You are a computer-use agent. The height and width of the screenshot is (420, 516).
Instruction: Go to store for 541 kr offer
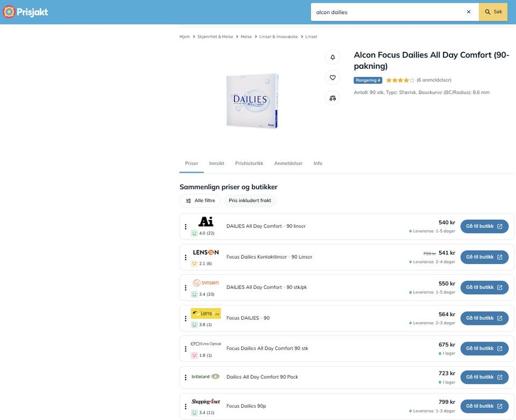(484, 257)
